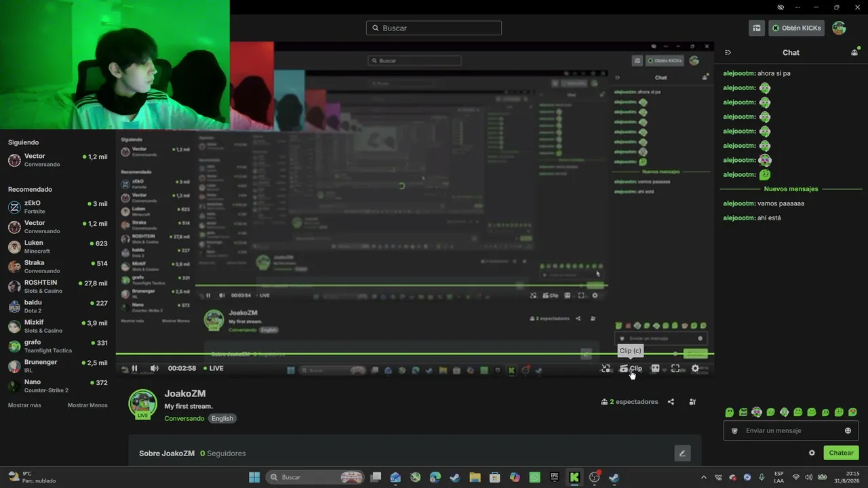Open the treasure chest icon beside Obtén KICKs
Screen dimensions: 868x488
pyautogui.click(x=756, y=28)
